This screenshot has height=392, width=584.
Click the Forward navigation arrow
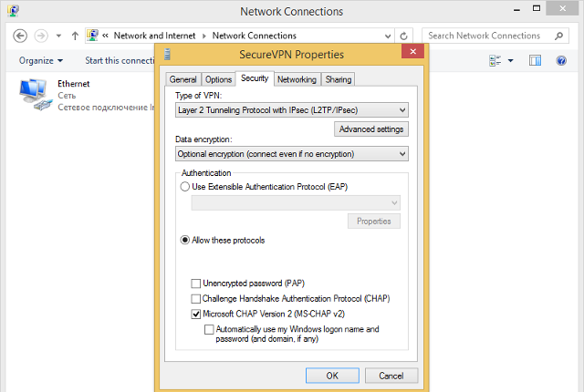click(41, 36)
